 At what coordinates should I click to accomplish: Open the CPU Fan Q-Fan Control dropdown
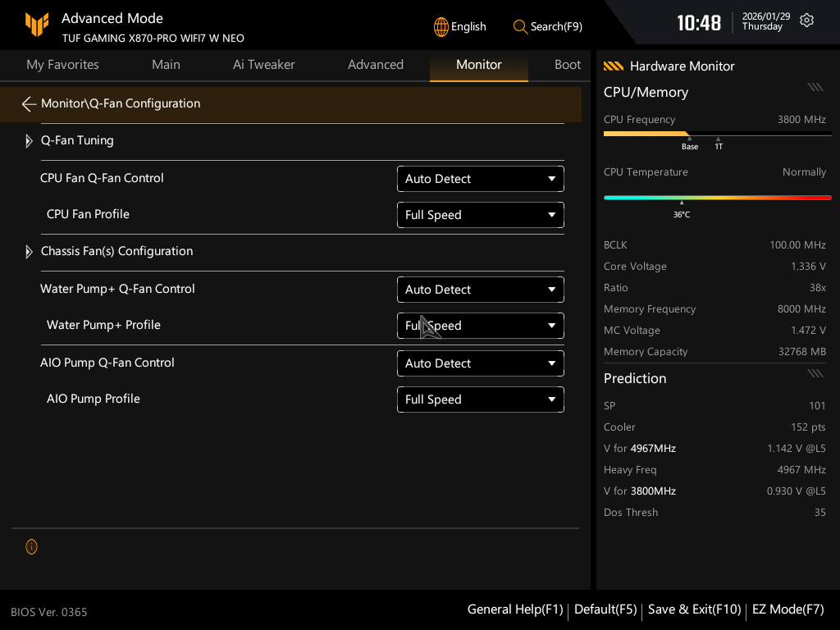(x=480, y=179)
